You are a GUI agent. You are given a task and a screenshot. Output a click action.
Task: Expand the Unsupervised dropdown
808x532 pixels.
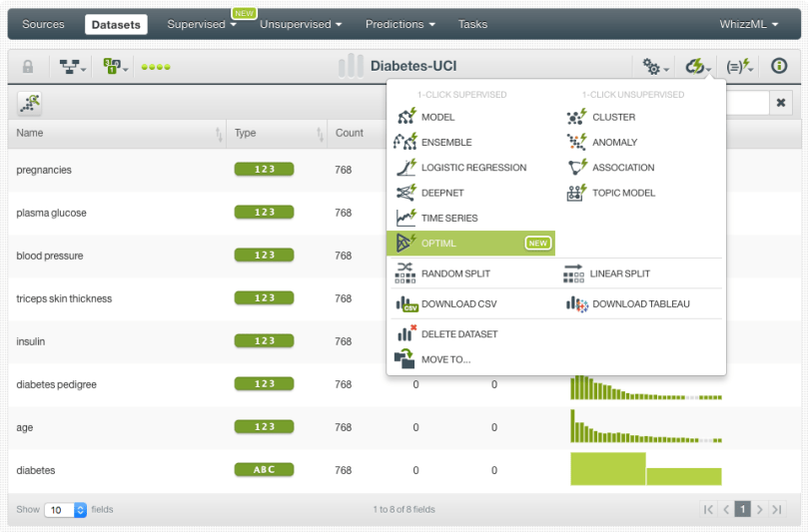301,24
